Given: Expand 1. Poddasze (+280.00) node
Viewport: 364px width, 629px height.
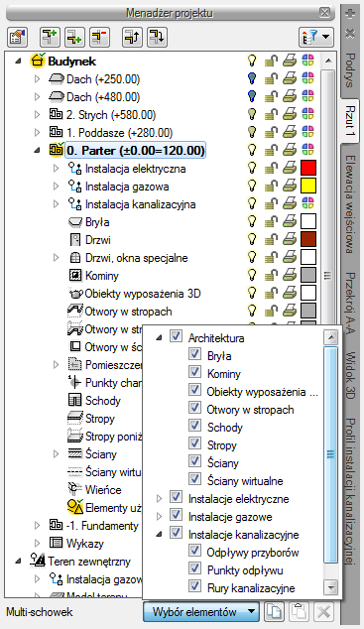Looking at the screenshot, I should click(x=38, y=132).
